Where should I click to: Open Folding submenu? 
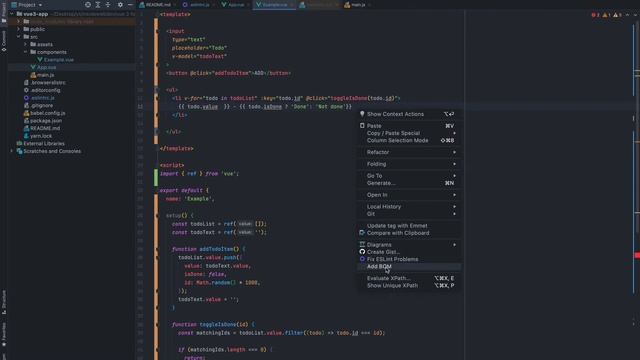point(410,164)
